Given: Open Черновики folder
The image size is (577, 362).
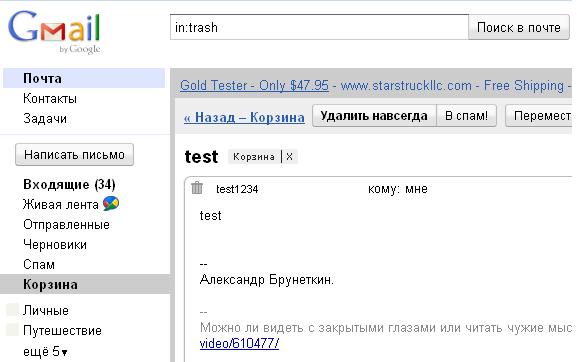Looking at the screenshot, I should 55,244.
